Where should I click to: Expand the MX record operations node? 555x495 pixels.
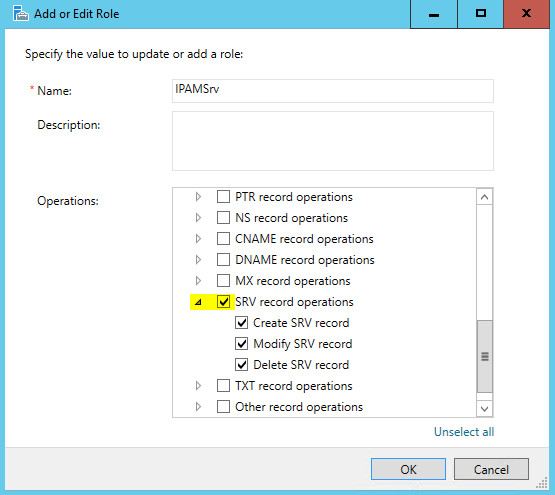click(x=198, y=281)
